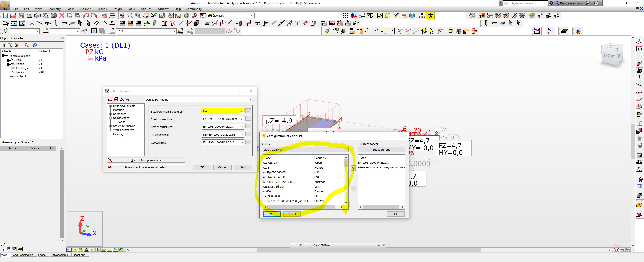The height and width of the screenshot is (262, 644).
Task: Expand the Bars node in Object Inspector
Action: click(8, 60)
